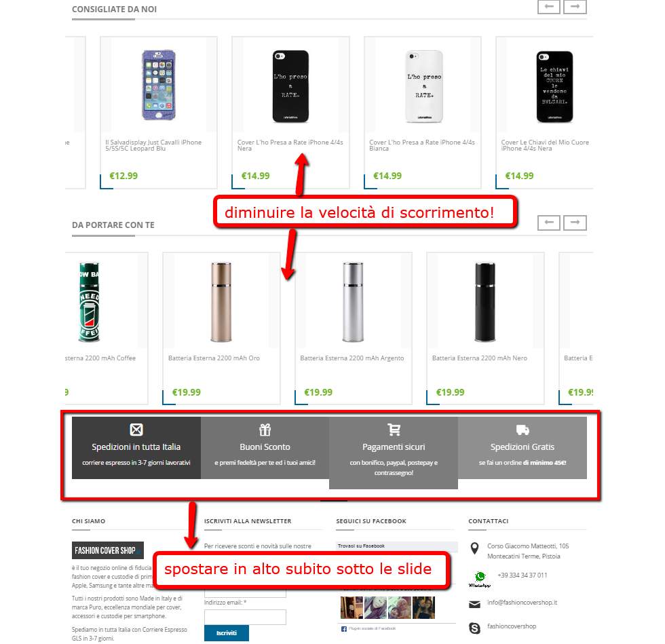Click the shopping cart icon above Pagamenti sicuri

(394, 430)
